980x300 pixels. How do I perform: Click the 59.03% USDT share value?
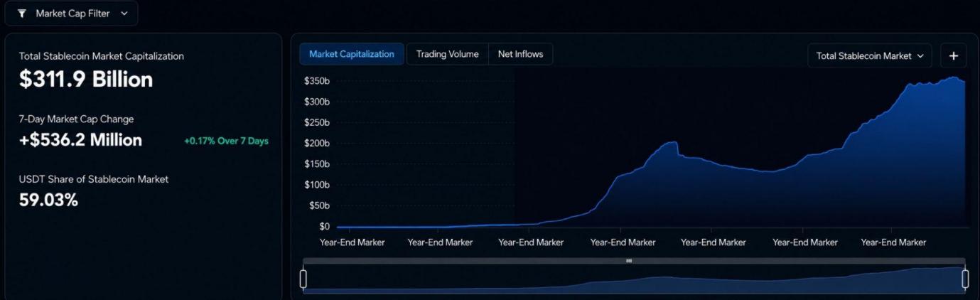click(x=48, y=200)
